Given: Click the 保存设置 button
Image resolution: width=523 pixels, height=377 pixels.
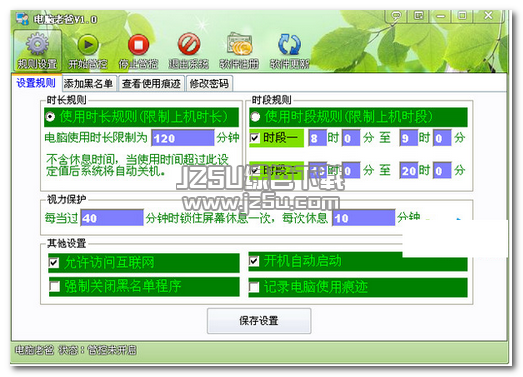Looking at the screenshot, I should (259, 321).
